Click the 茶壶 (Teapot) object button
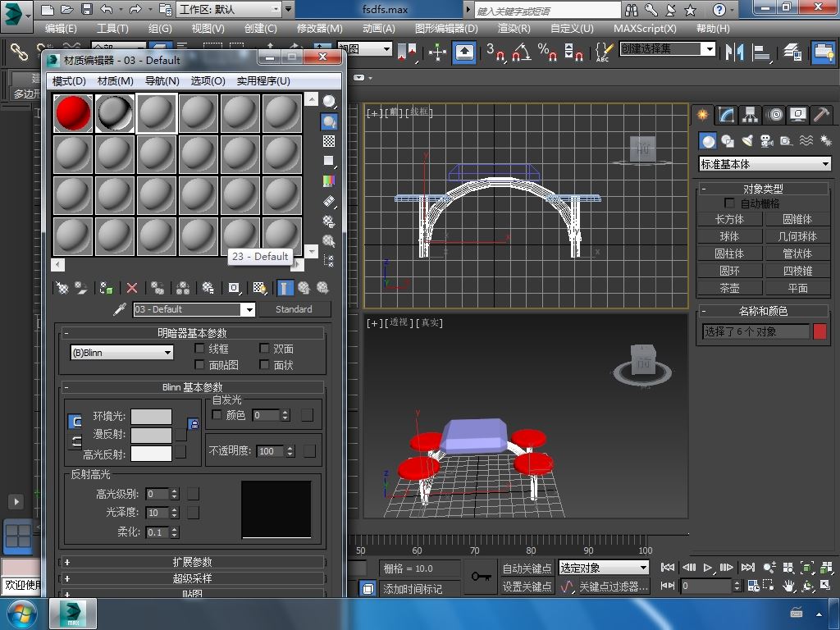840x630 pixels. 729,288
